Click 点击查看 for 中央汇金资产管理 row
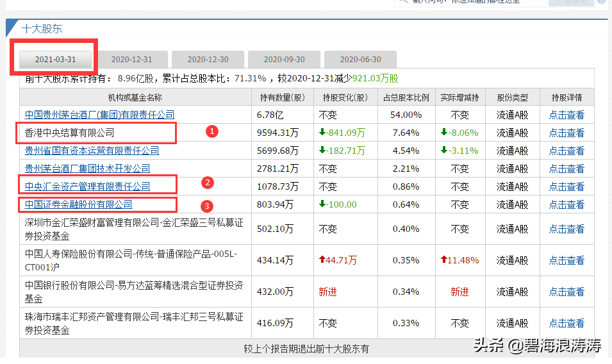612x364 pixels. (567, 186)
